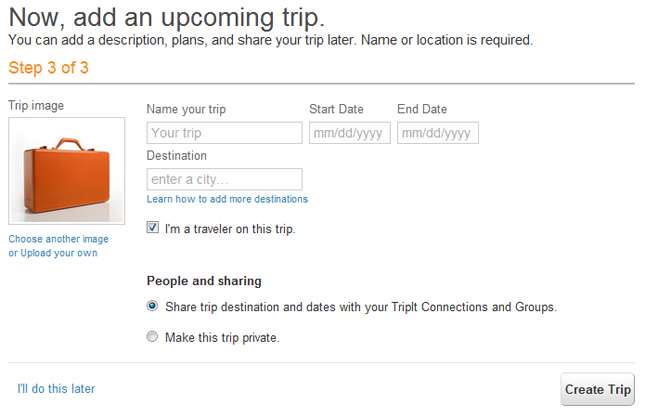Uncheck the I'm a traveler checkbox
Image resolution: width=645 pixels, height=418 pixels.
point(153,227)
